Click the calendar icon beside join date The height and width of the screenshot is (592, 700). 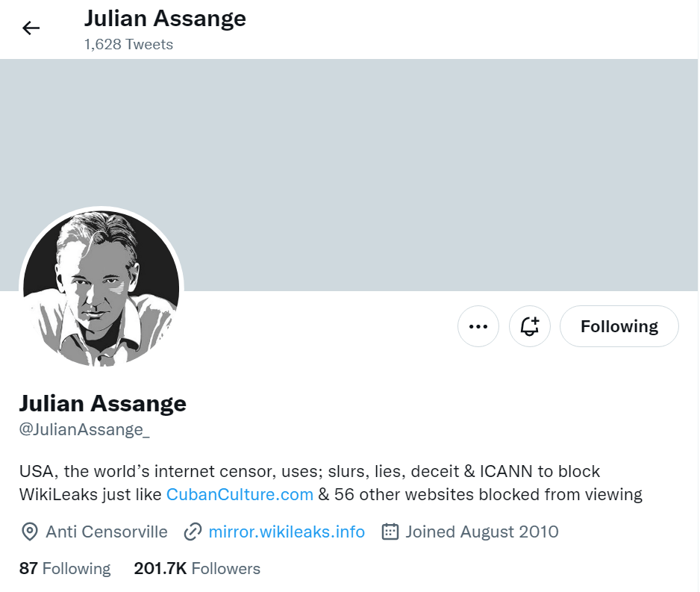[390, 532]
